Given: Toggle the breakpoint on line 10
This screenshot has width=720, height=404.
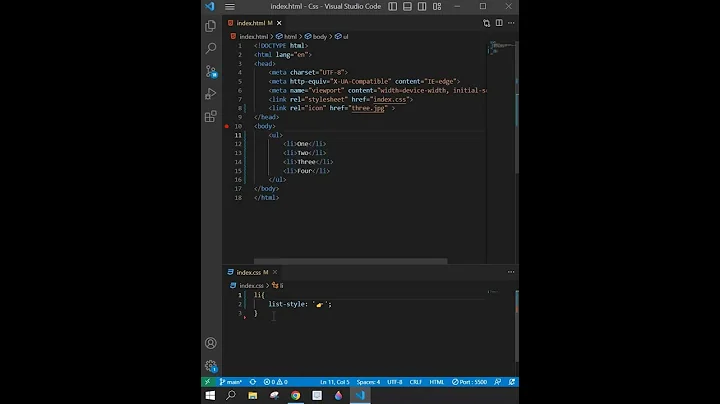Looking at the screenshot, I should click(227, 126).
